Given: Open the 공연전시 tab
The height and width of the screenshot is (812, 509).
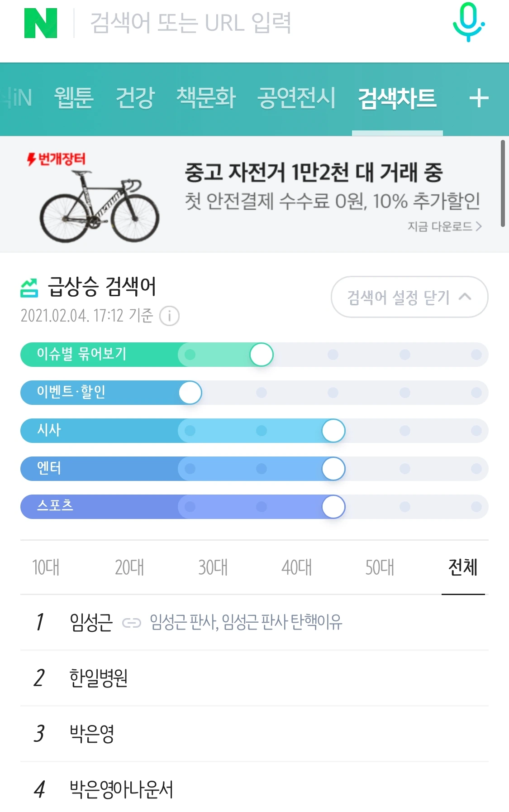Looking at the screenshot, I should coord(296,98).
